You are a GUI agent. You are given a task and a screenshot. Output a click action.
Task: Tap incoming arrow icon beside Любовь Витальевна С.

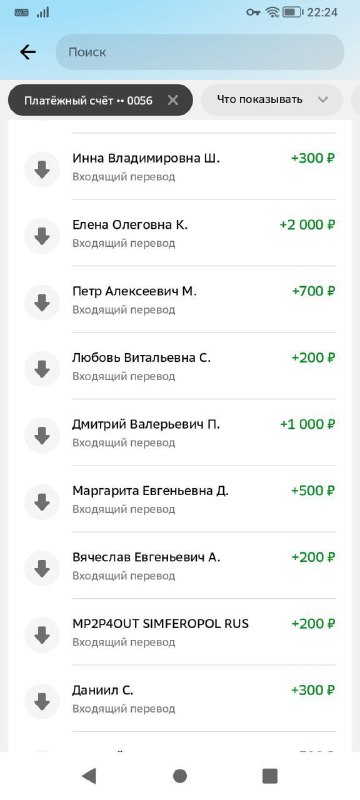point(42,369)
